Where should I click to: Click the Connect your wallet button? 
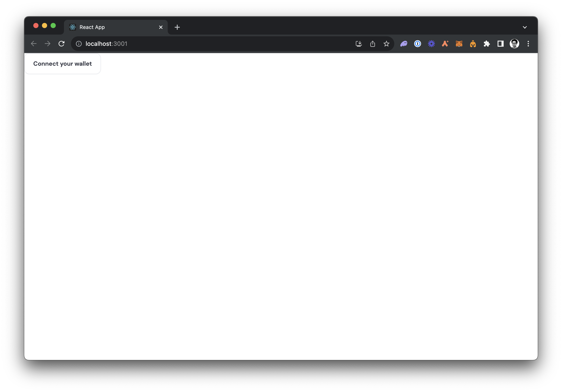click(x=62, y=64)
